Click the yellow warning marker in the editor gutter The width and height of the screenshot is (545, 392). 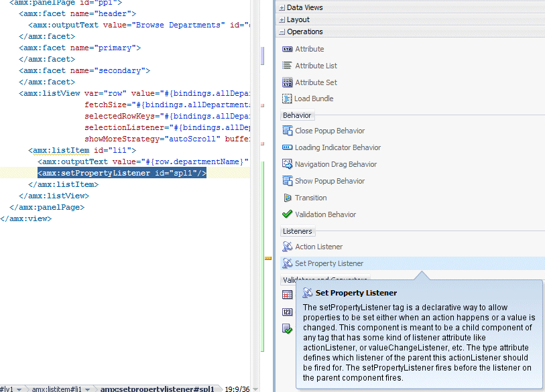coord(268,258)
